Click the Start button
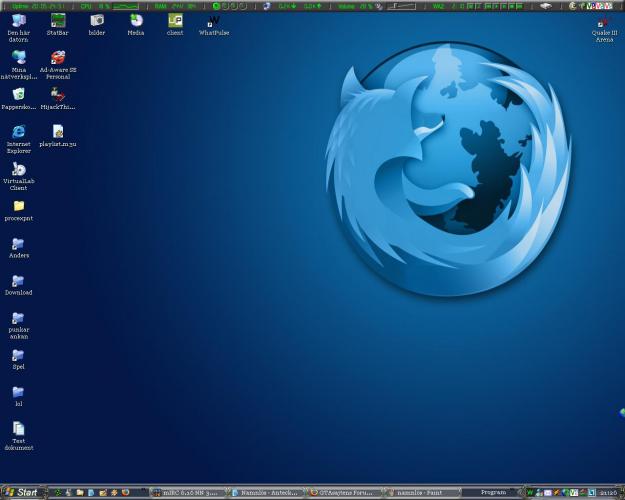Viewport: 625px width, 500px height. point(22,492)
